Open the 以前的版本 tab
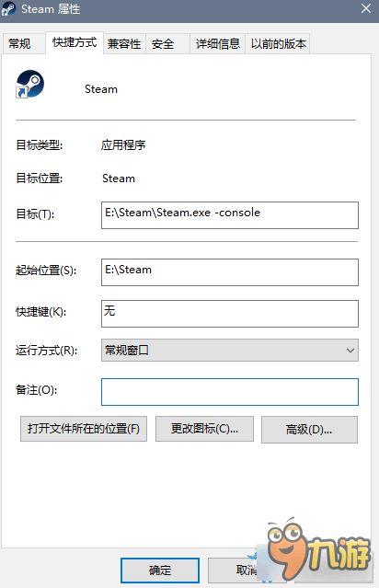The image size is (379, 588). click(278, 44)
